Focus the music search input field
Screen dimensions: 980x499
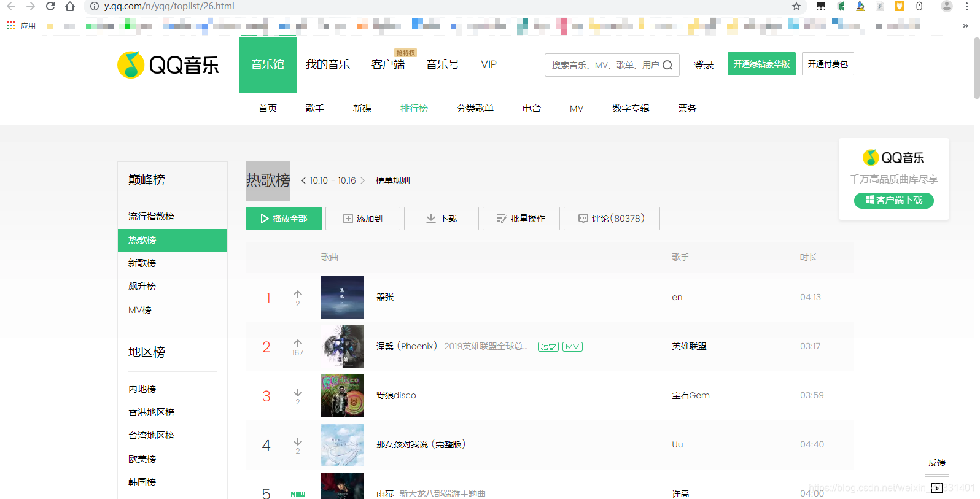point(605,64)
